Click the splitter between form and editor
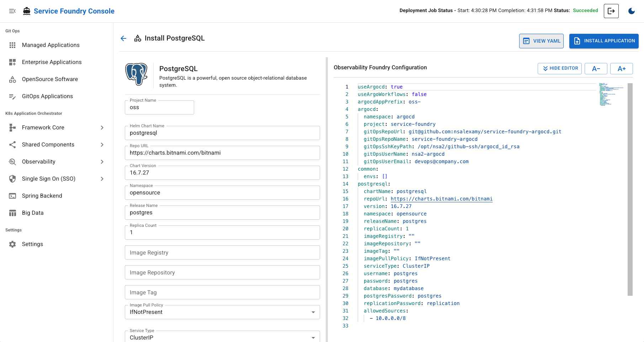This screenshot has height=342, width=644. 327,199
